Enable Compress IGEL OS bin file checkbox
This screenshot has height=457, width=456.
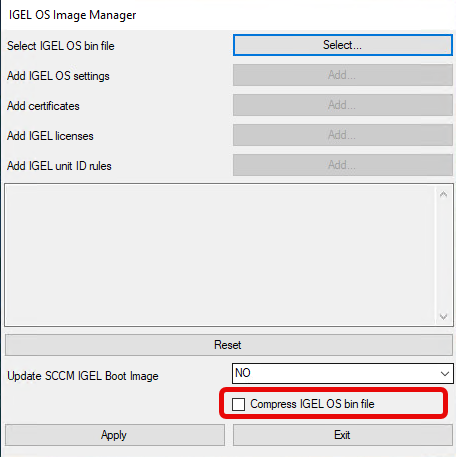(238, 404)
